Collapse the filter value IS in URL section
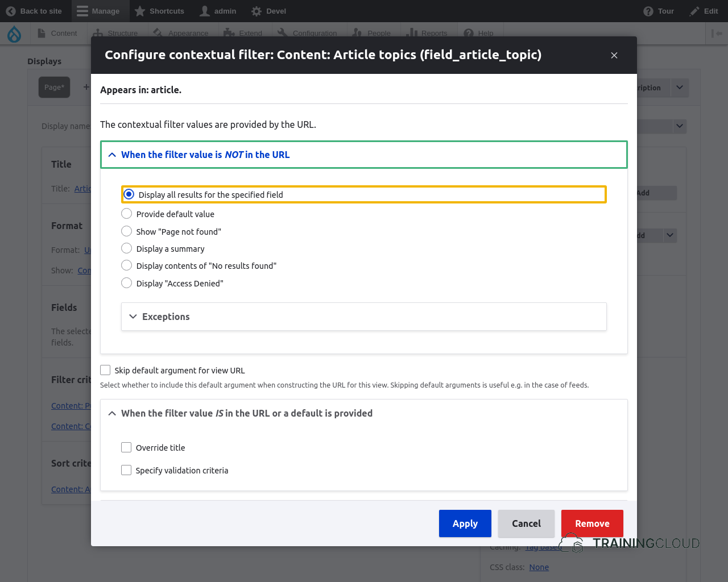The width and height of the screenshot is (728, 582). click(x=364, y=413)
